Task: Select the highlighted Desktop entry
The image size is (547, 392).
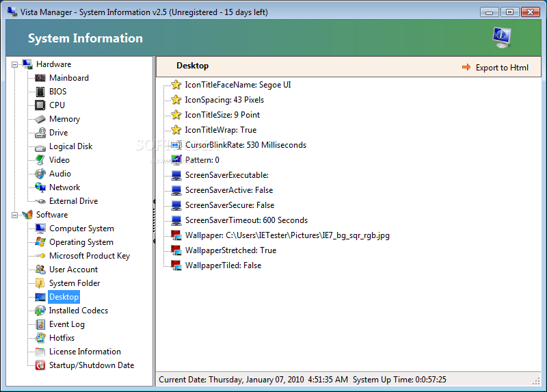Action: tap(64, 297)
